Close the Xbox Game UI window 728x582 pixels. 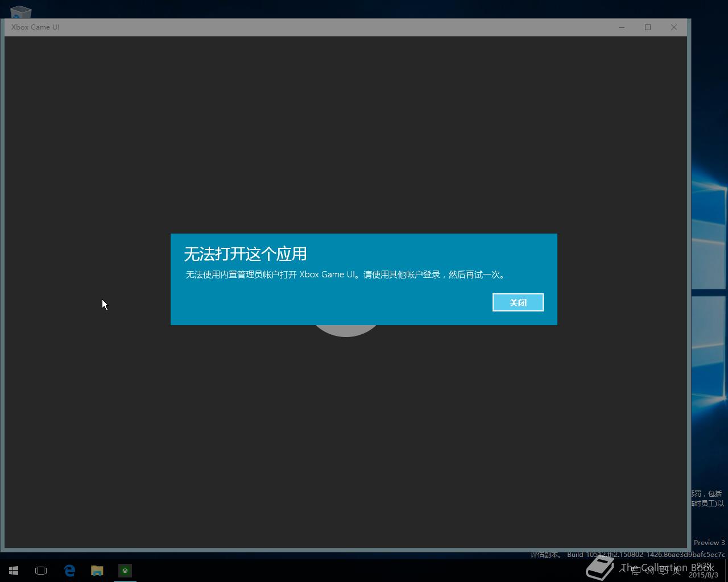674,27
